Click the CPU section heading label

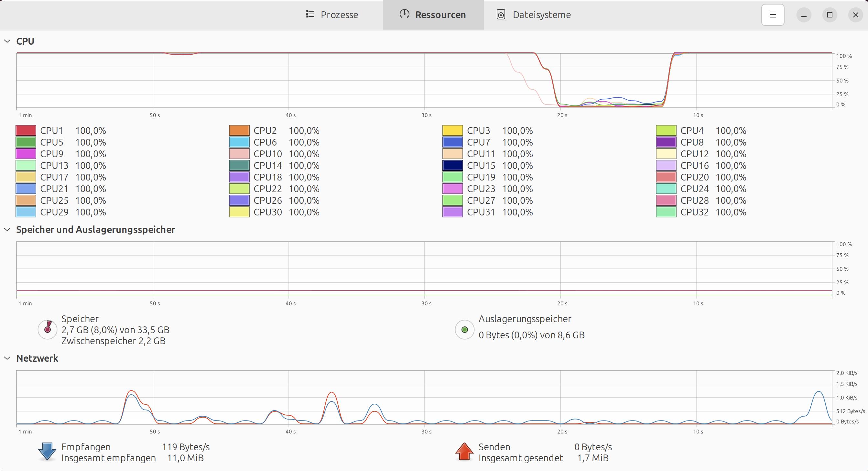pos(25,41)
